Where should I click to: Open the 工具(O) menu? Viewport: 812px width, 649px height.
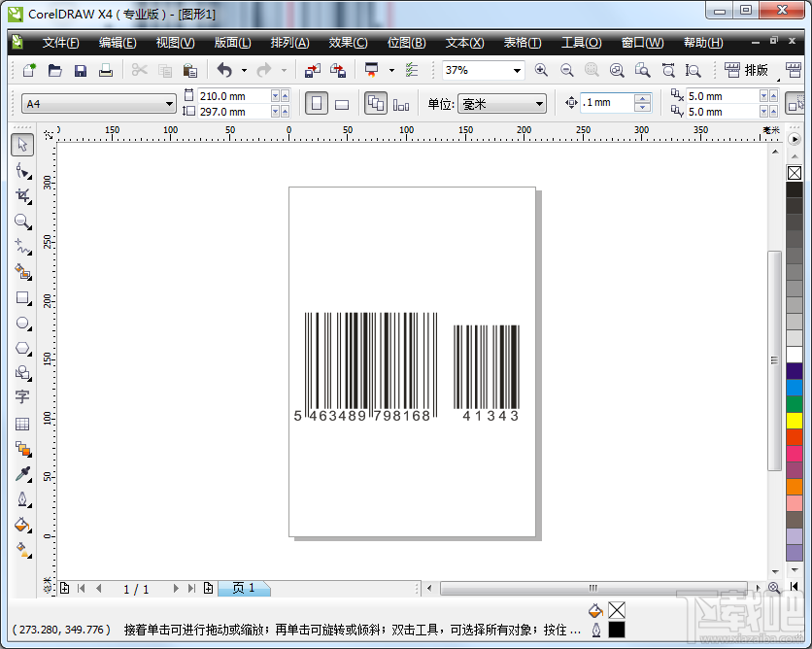[582, 43]
